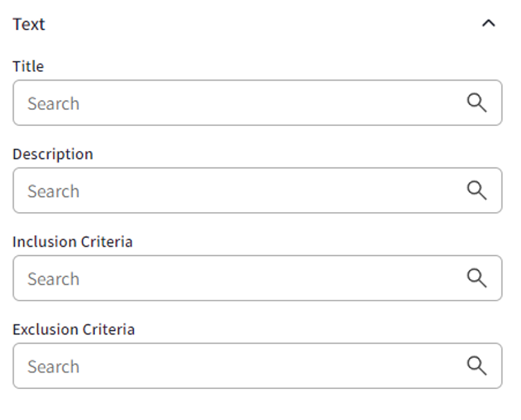
Task: Click the Inclusion Criteria label
Action: coord(72,242)
